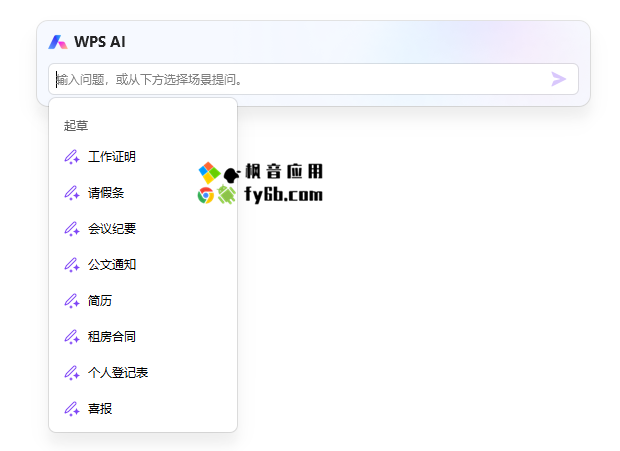Click the pen icon beside 请假条
The image size is (620, 451).
(72, 193)
